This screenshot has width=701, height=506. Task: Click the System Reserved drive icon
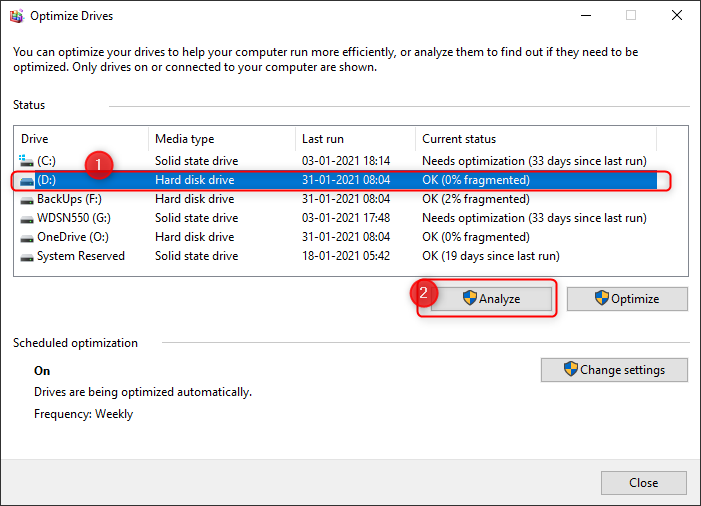tap(26, 257)
